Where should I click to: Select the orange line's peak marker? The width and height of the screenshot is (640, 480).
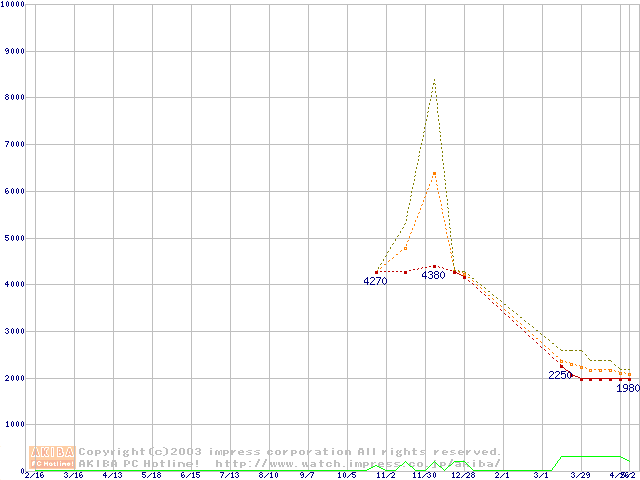tap(434, 173)
